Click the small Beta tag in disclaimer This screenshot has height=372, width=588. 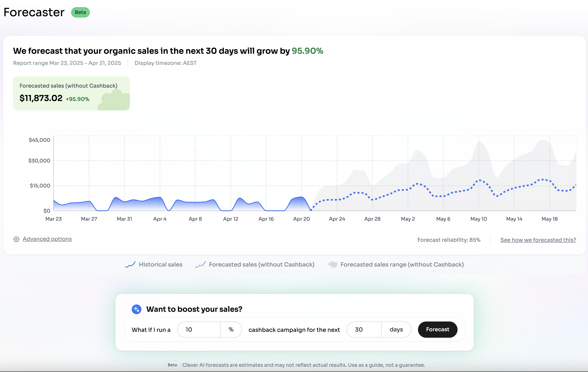coord(172,365)
